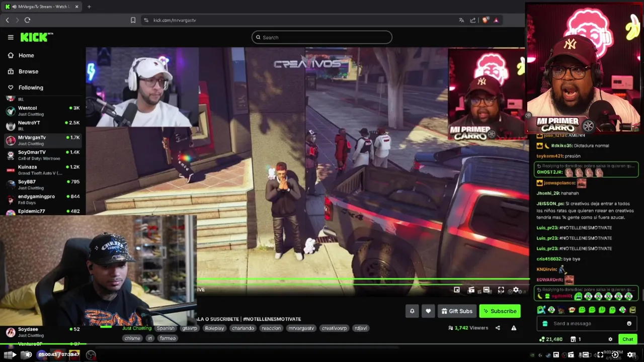Click the green Chat send button
This screenshot has width=644, height=362.
pos(627,339)
